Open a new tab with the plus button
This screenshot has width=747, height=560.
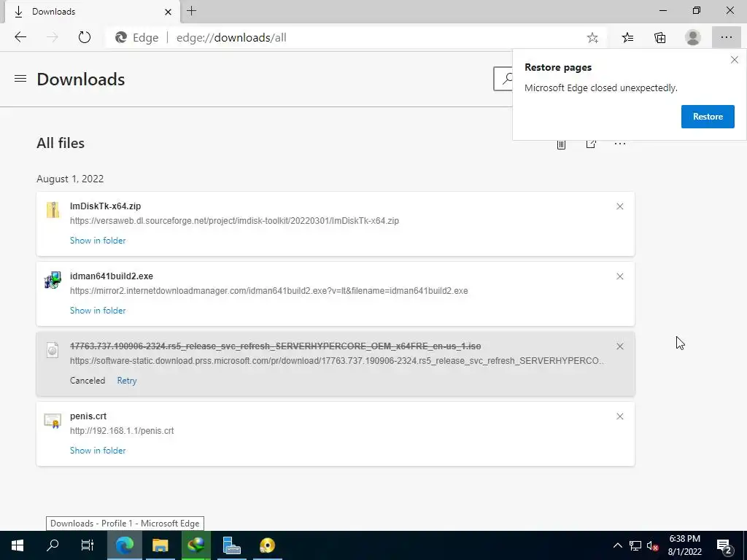coord(192,11)
